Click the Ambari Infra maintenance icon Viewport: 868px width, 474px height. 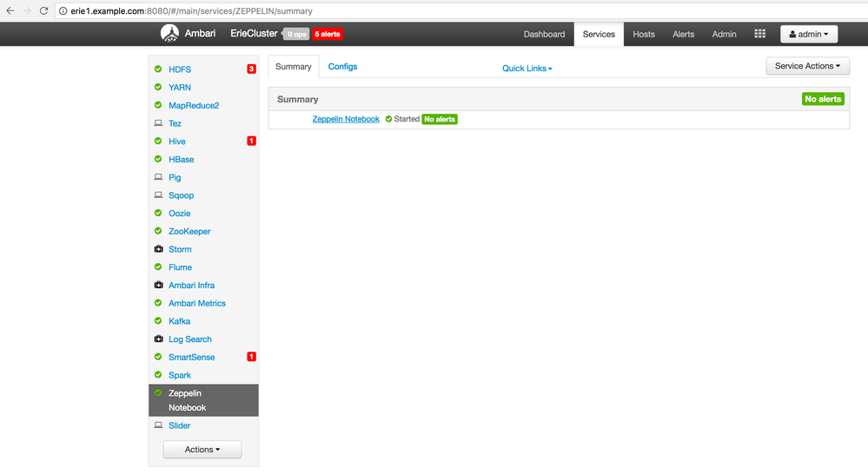158,285
